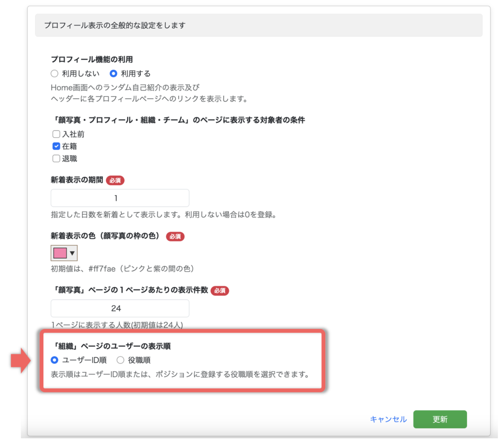Choose 役職順 display order

[x=121, y=360]
